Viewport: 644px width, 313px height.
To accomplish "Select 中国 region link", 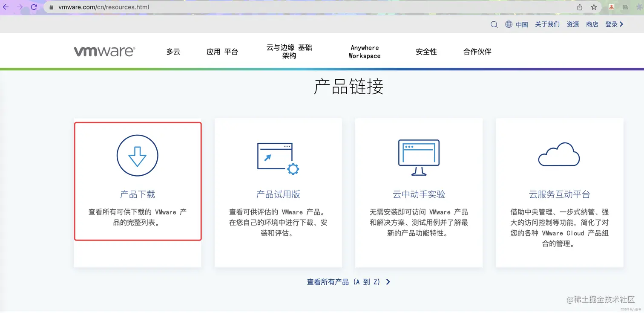I will pos(522,24).
